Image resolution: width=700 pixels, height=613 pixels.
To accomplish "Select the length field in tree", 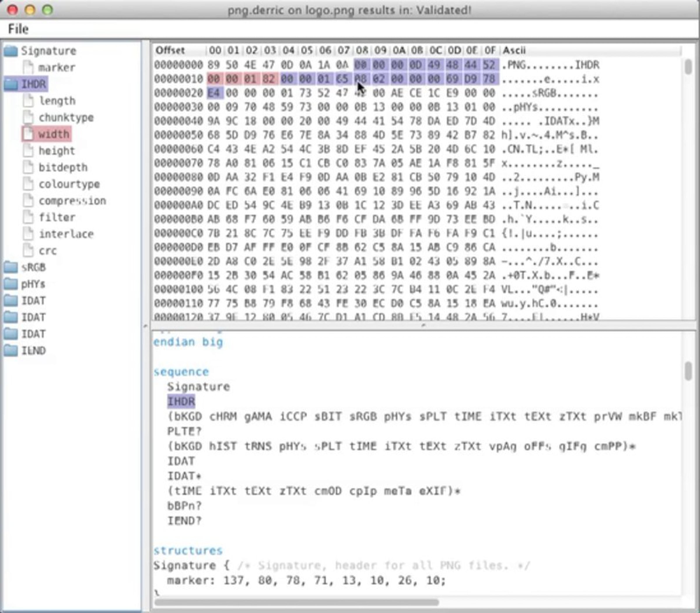I will 57,101.
